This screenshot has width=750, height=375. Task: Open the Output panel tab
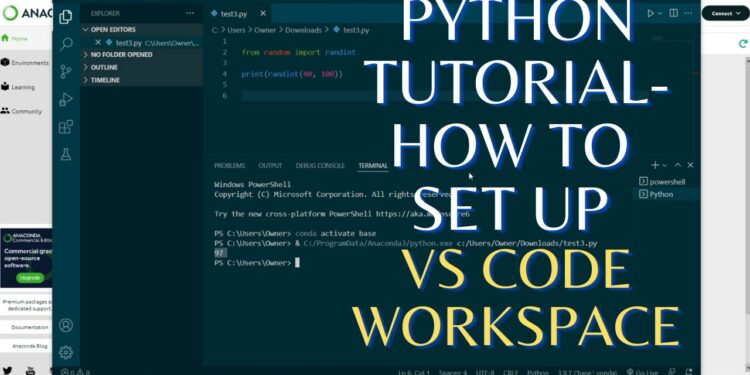pos(270,165)
